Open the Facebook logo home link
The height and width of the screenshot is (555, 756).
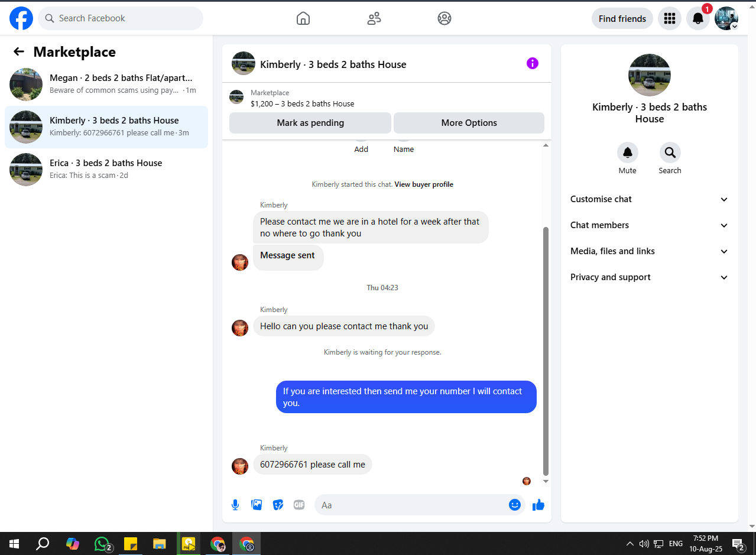click(21, 18)
